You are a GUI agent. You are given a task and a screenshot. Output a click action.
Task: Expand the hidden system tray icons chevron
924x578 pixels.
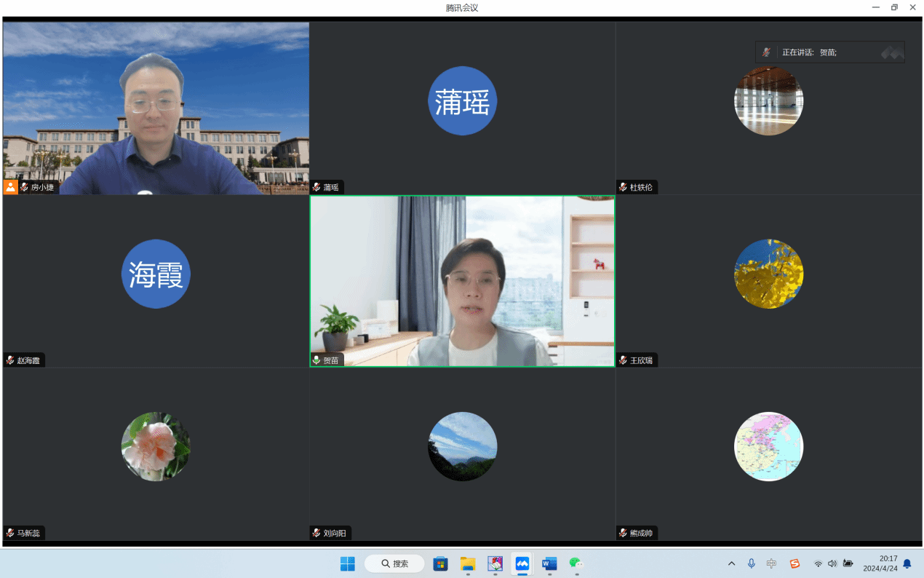tap(731, 563)
